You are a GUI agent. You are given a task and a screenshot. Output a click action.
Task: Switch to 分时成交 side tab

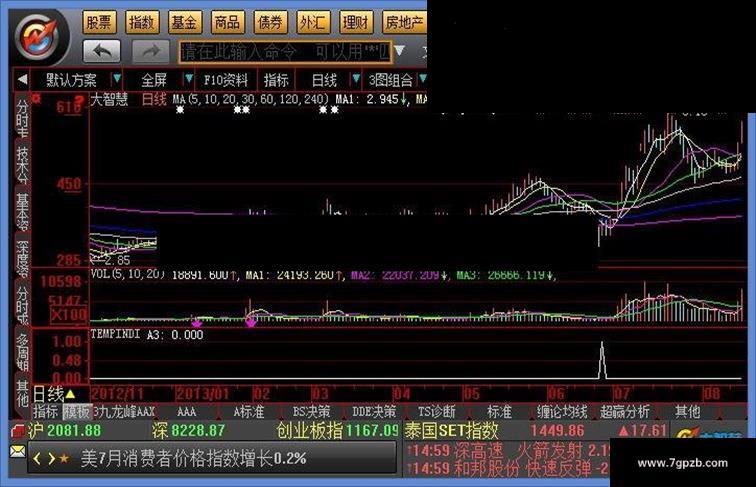pyautogui.click(x=22, y=305)
